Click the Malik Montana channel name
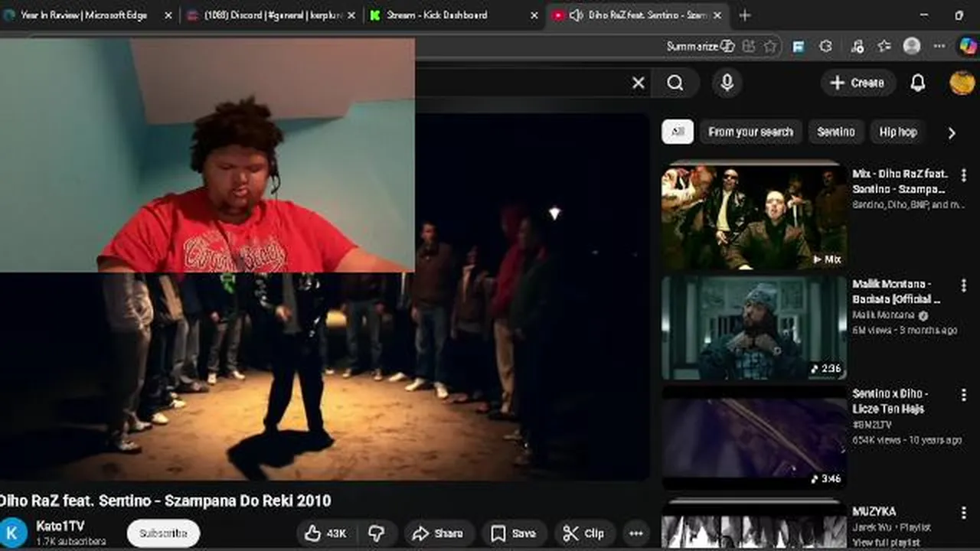Screen dimensions: 980x551 pyautogui.click(x=883, y=315)
